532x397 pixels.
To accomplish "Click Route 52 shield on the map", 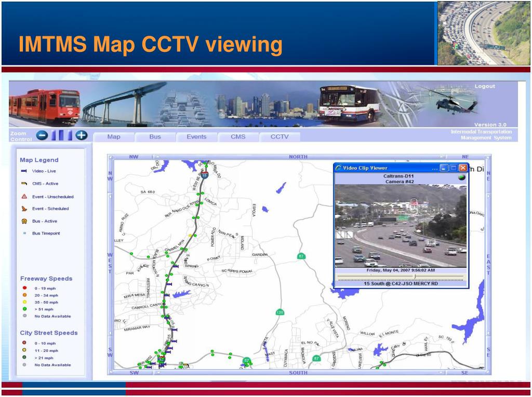I will coord(247,360).
